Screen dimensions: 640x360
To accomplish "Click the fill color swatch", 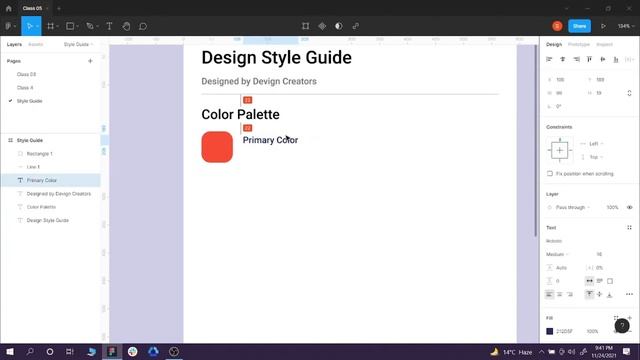I will coord(550,331).
